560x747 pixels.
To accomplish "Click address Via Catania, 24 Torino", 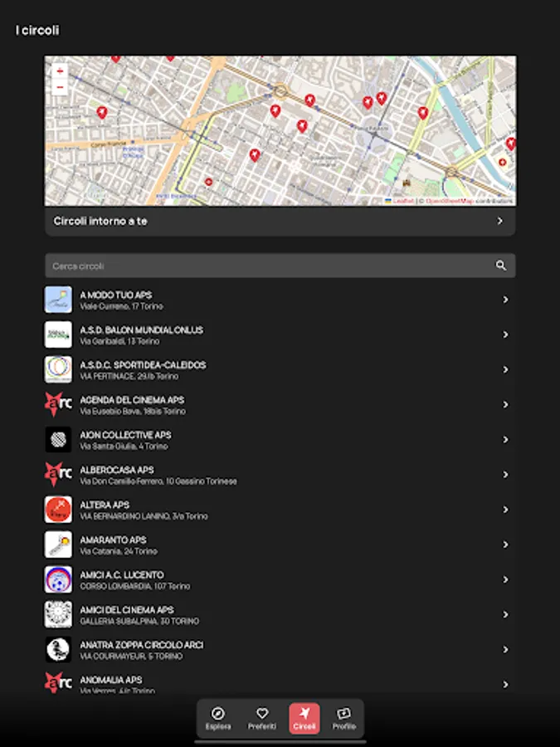I will coord(119,551).
